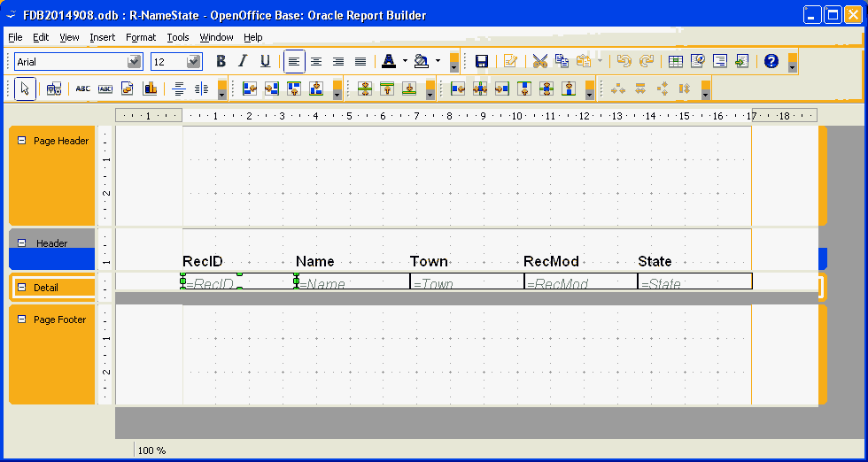The height and width of the screenshot is (462, 868).
Task: Toggle Underline formatting
Action: [x=265, y=61]
